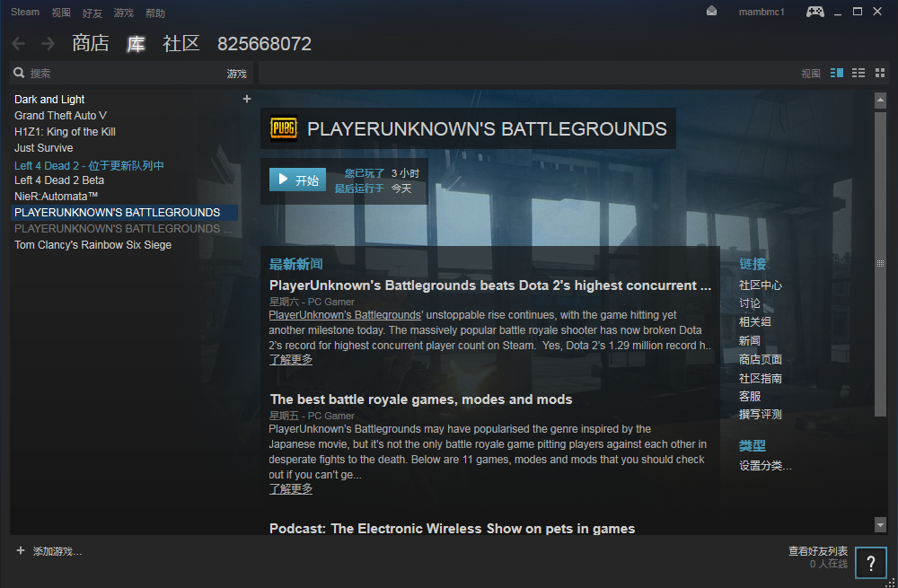Open the 视图 menu in the menu bar
This screenshot has height=588, width=898.
pyautogui.click(x=61, y=13)
